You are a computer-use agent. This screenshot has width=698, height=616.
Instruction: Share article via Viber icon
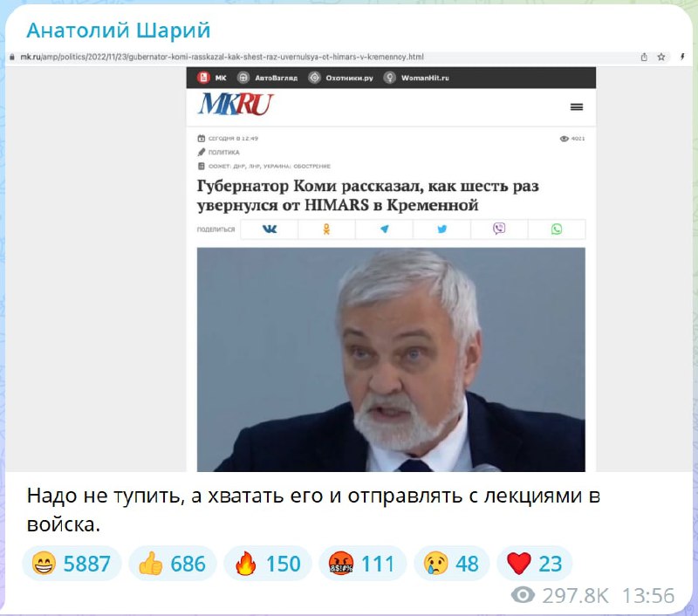[x=499, y=229]
